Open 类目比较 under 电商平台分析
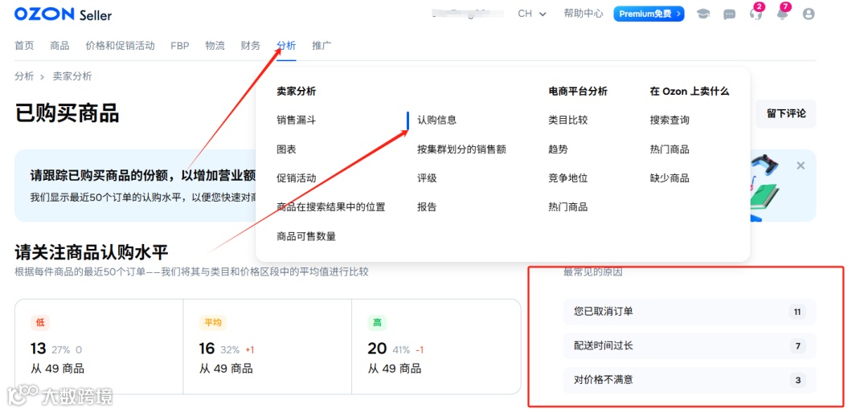 [x=568, y=120]
